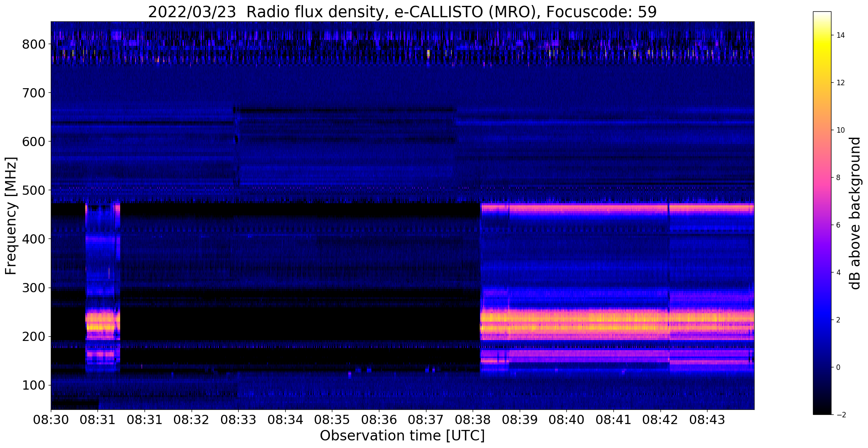Viewport: 868px width, 448px height.
Task: Click the 500 frequency tick label
Action: pyautogui.click(x=34, y=190)
